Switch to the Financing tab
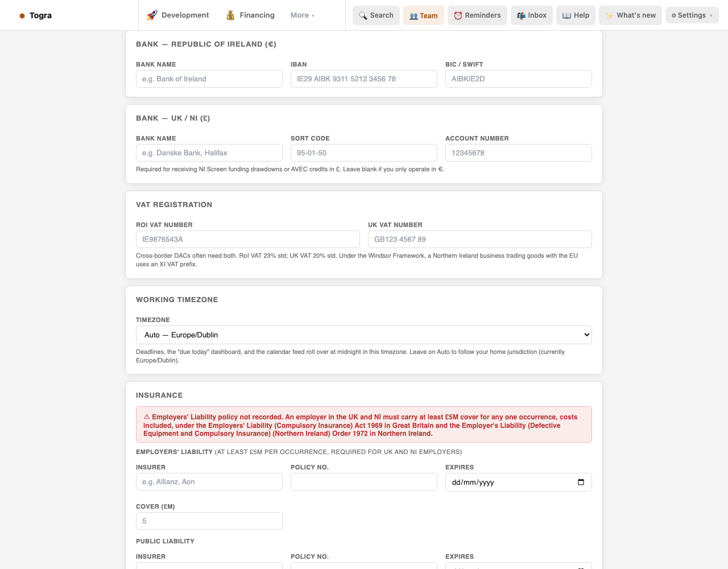Image resolution: width=728 pixels, height=569 pixels. coord(250,15)
